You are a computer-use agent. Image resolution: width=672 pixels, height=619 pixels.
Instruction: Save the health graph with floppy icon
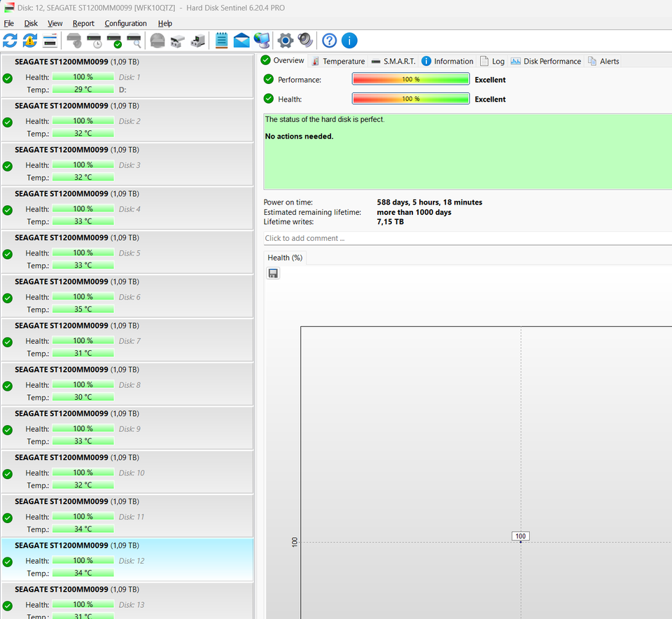click(x=273, y=273)
